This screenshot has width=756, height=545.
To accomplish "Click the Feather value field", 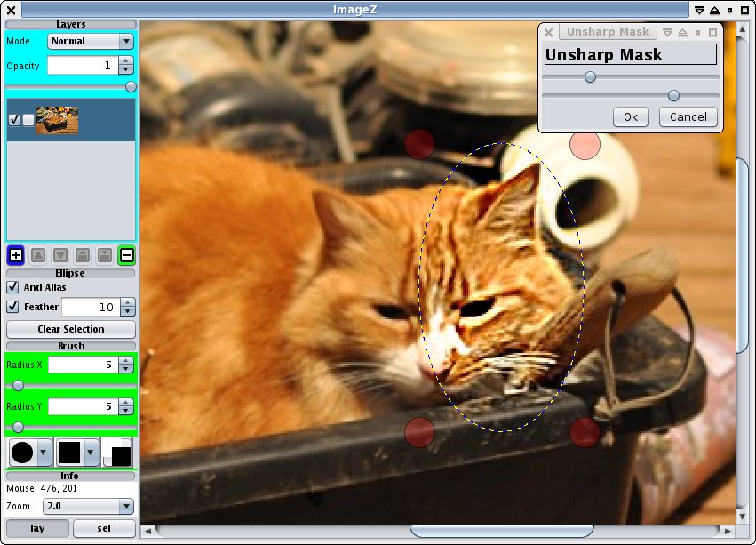I will point(91,307).
